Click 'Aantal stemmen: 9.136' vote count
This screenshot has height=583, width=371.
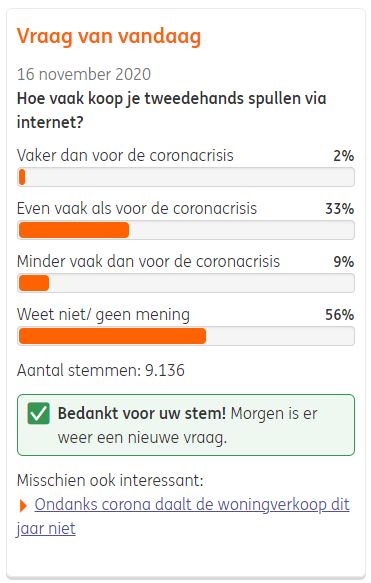click(x=101, y=370)
